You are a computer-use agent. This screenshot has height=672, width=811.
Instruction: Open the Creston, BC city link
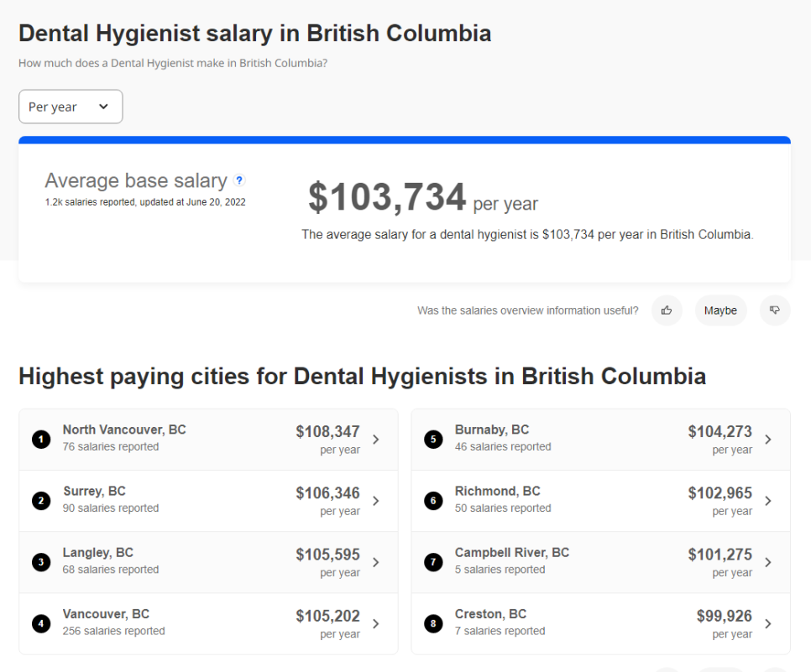coord(490,614)
